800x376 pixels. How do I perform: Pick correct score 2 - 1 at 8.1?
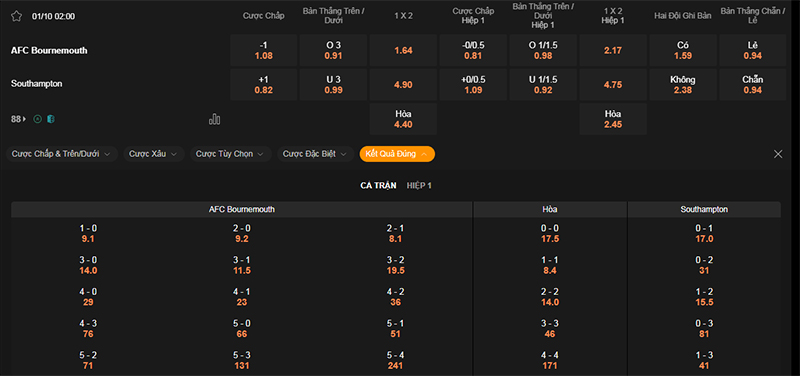[x=395, y=234]
